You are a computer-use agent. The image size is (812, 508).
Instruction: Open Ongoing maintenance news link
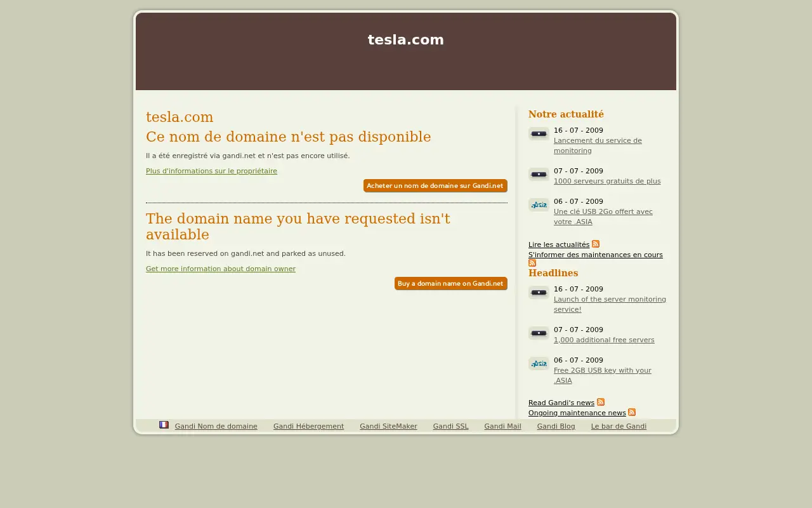pyautogui.click(x=577, y=413)
